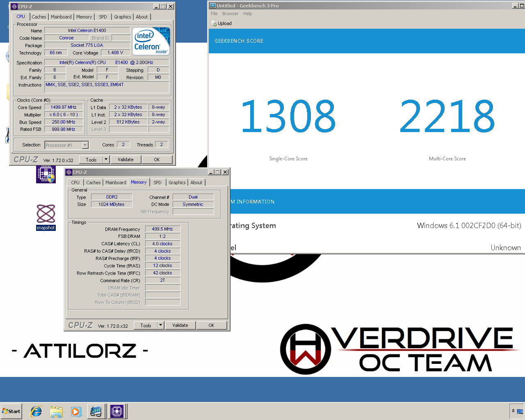Click the Socket 775 LGA package value
Screen dimensions: 525x420
point(87,45)
